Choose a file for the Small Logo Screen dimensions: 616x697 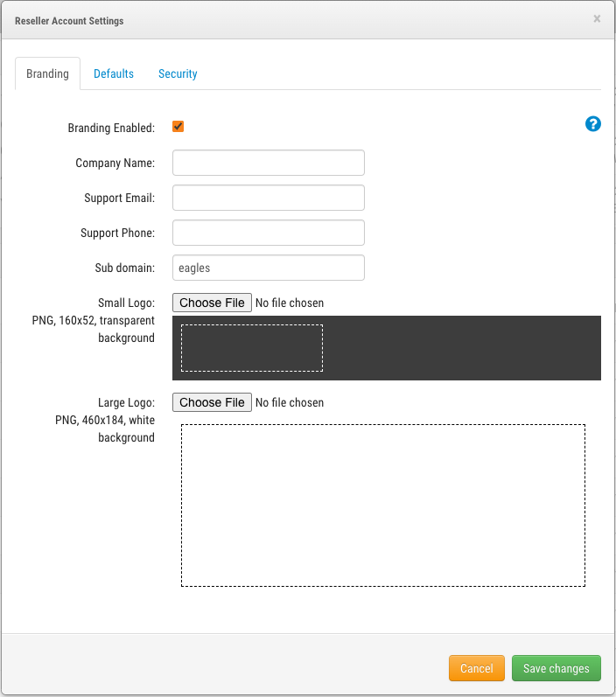pos(212,303)
